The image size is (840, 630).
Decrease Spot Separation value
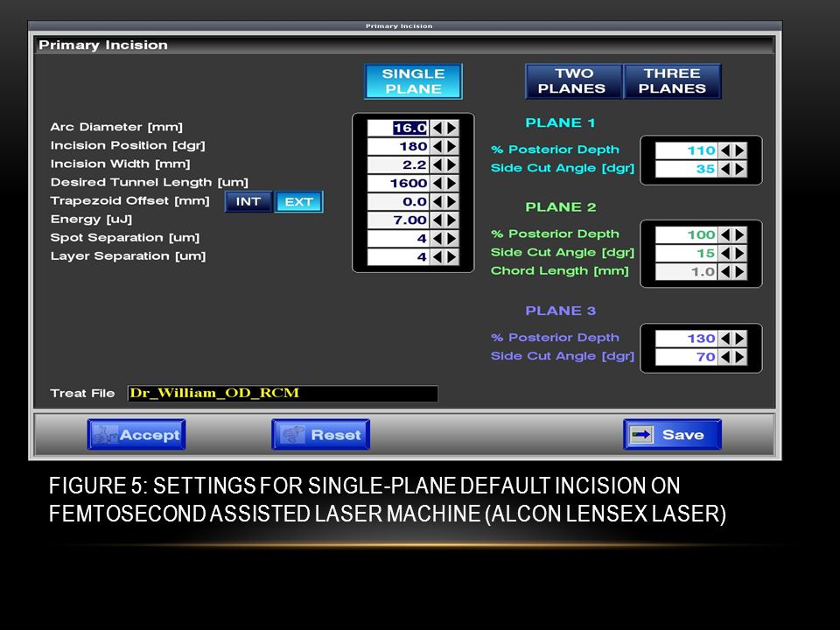click(437, 239)
